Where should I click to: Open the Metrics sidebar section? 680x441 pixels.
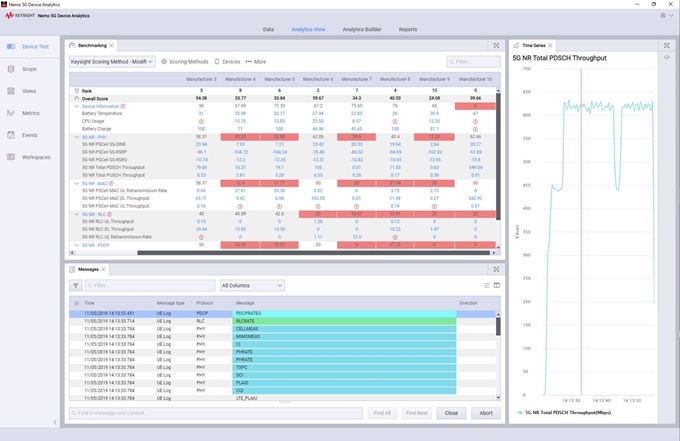point(29,113)
